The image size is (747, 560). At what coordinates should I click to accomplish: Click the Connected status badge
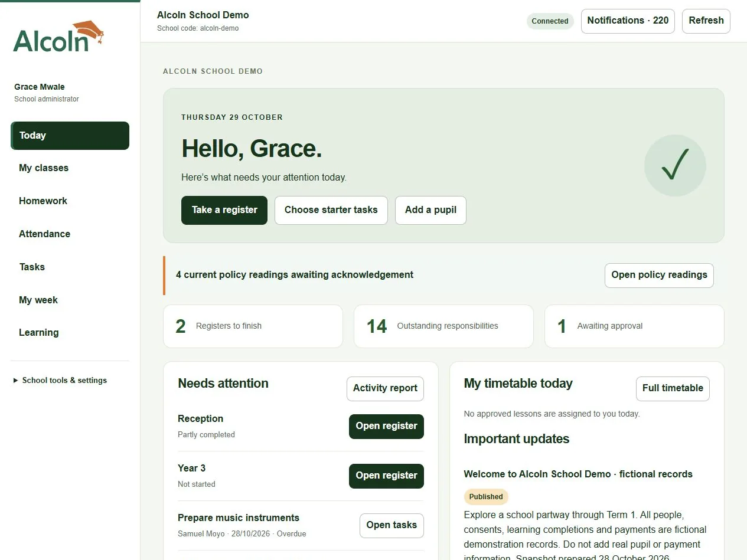click(x=550, y=21)
